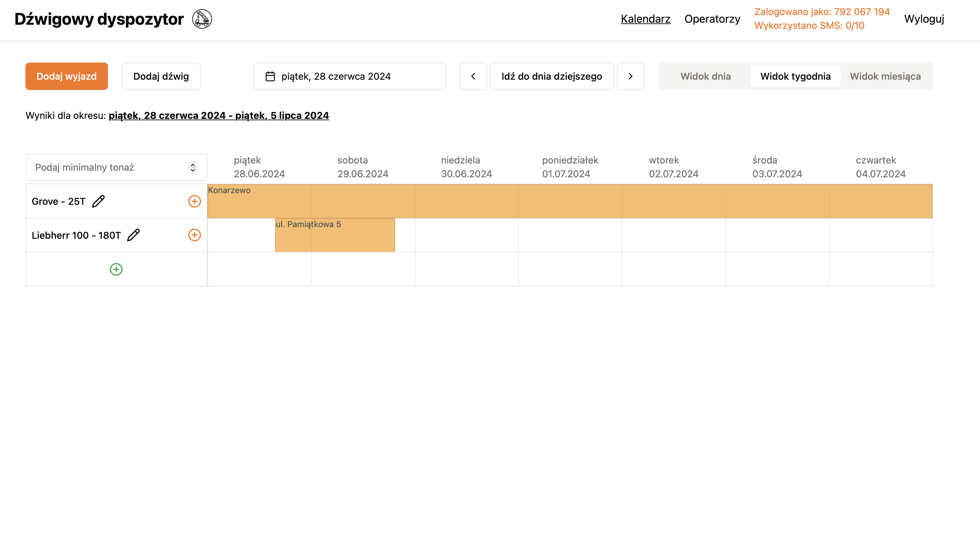Click the crane logo icon in header
The width and height of the screenshot is (980, 560).
(202, 19)
